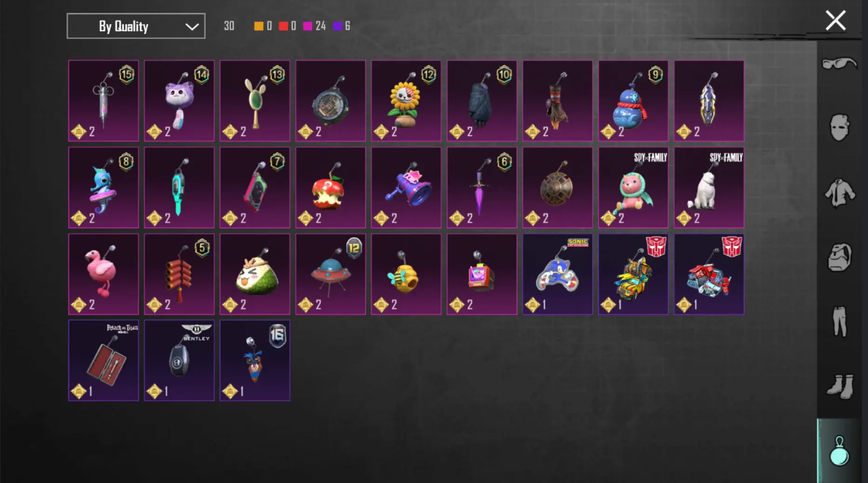Open the jacket outfit category

(840, 192)
